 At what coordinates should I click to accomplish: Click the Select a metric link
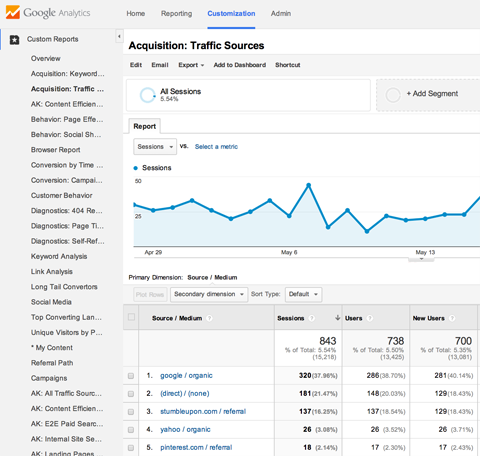pyautogui.click(x=216, y=147)
